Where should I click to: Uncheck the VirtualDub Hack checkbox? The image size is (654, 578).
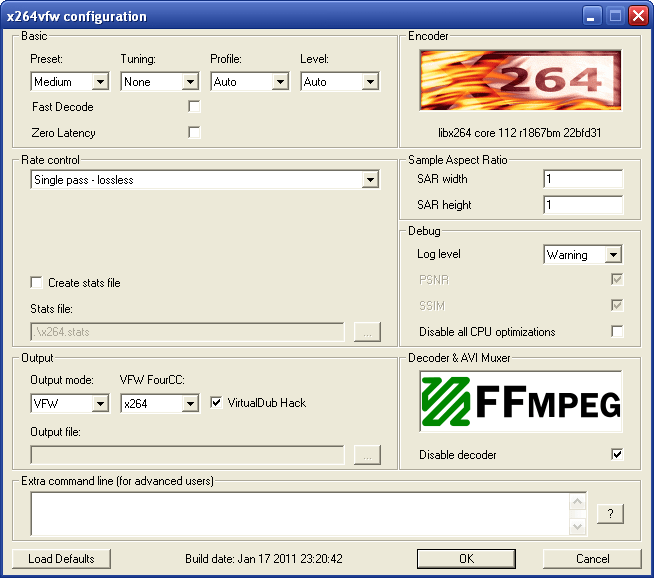pos(218,403)
